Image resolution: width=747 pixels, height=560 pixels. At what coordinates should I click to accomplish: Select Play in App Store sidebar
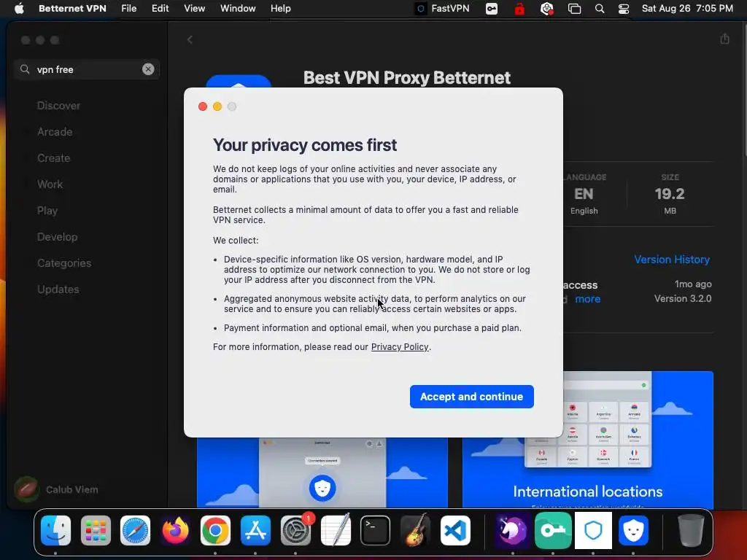(47, 211)
